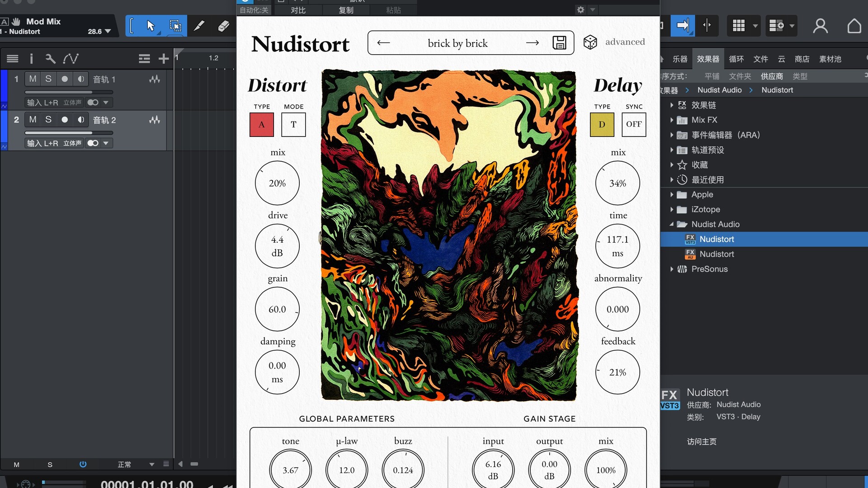Click the 复制 copy button
Image resolution: width=868 pixels, height=488 pixels.
tap(346, 10)
